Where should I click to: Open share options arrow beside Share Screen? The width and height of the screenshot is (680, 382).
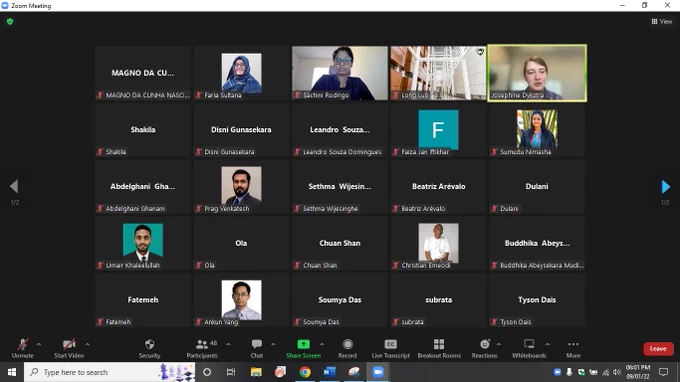click(322, 344)
